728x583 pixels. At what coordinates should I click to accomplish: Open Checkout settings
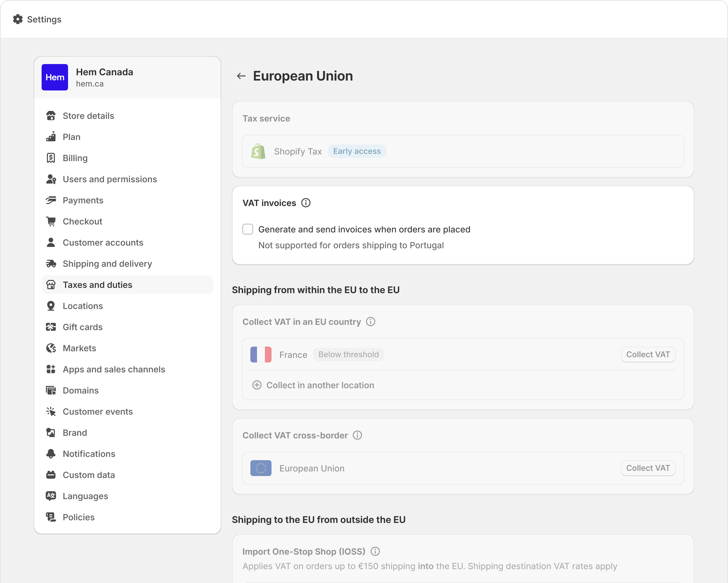pos(127,221)
